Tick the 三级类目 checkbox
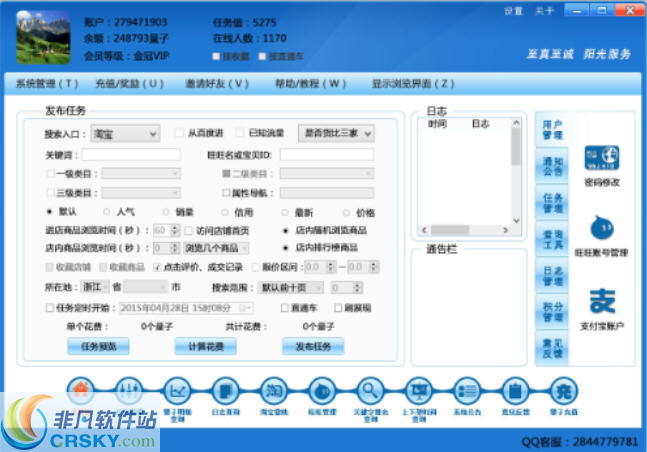This screenshot has height=452, width=647. 50,192
